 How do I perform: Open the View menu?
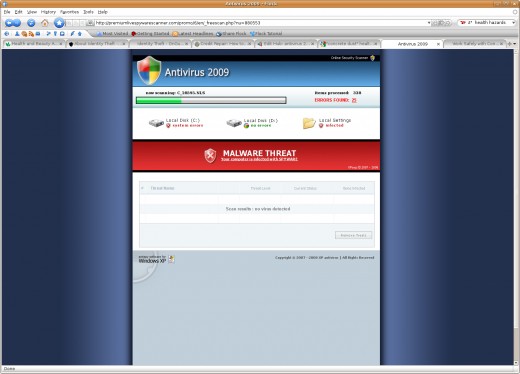pos(32,12)
